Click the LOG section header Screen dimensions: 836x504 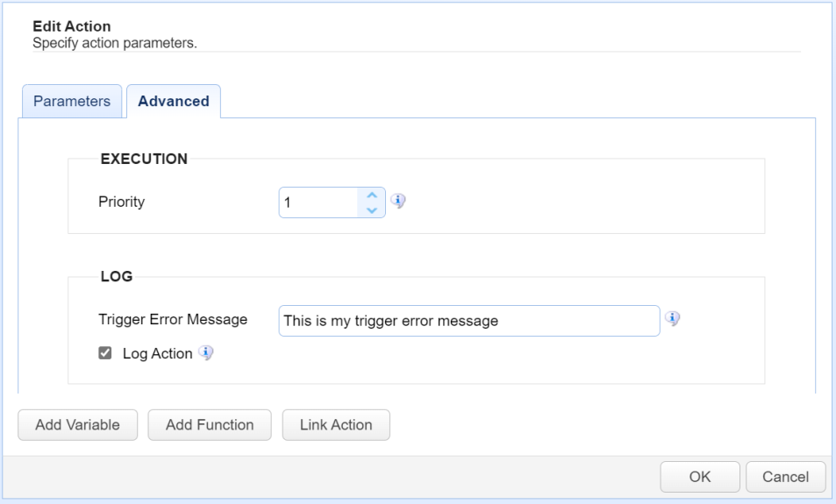(x=117, y=276)
